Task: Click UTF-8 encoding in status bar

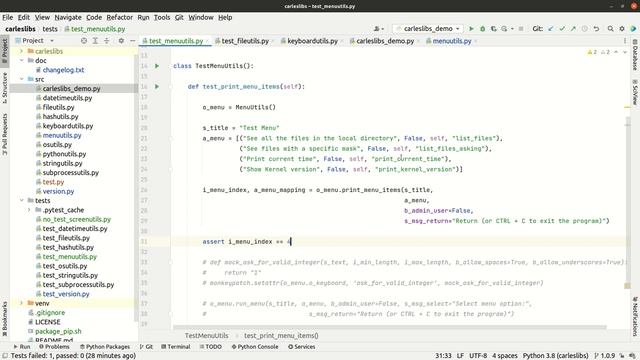Action: (x=478, y=356)
